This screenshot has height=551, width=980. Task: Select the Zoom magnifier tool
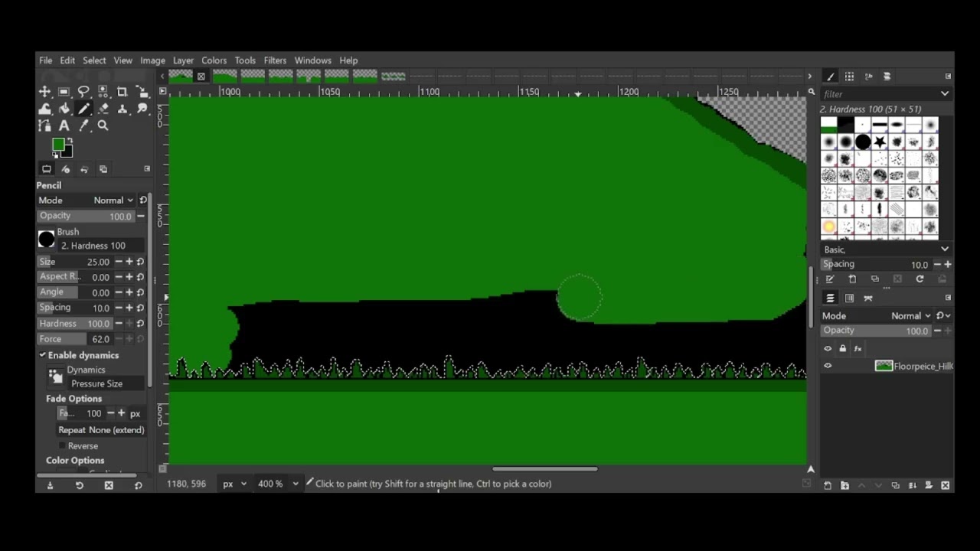[x=103, y=126]
